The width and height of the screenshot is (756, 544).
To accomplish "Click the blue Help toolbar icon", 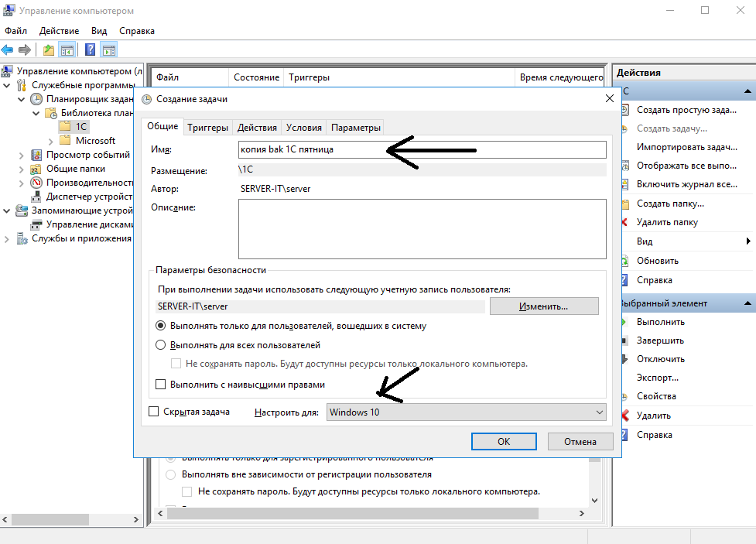I will [91, 50].
